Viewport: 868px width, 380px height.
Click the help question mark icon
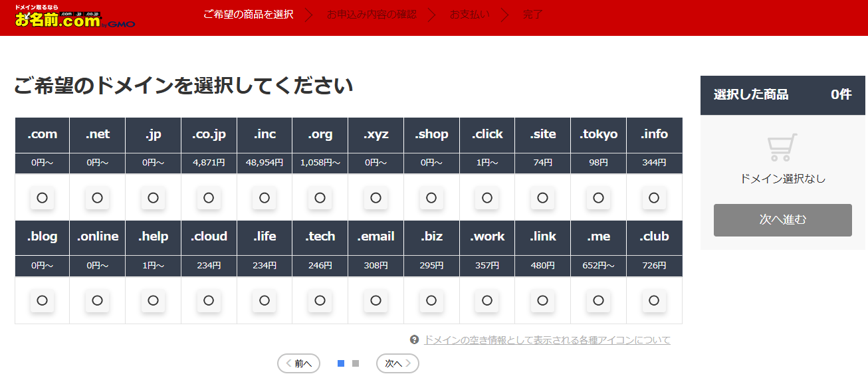point(415,339)
